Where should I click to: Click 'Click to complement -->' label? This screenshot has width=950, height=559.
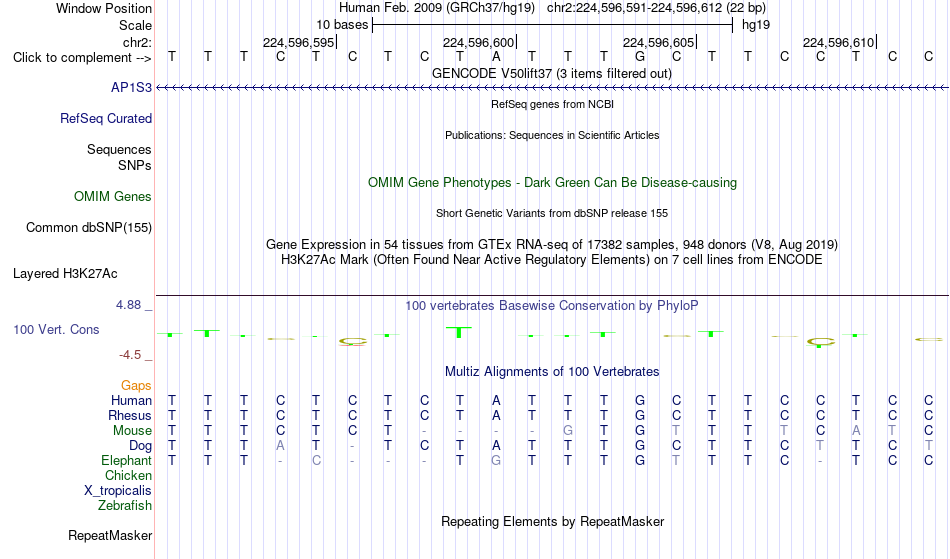point(82,58)
